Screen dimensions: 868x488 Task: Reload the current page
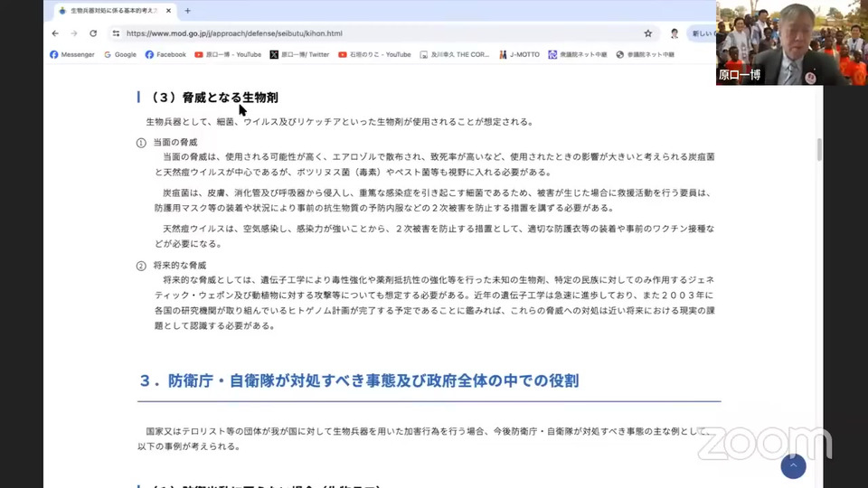(x=93, y=33)
